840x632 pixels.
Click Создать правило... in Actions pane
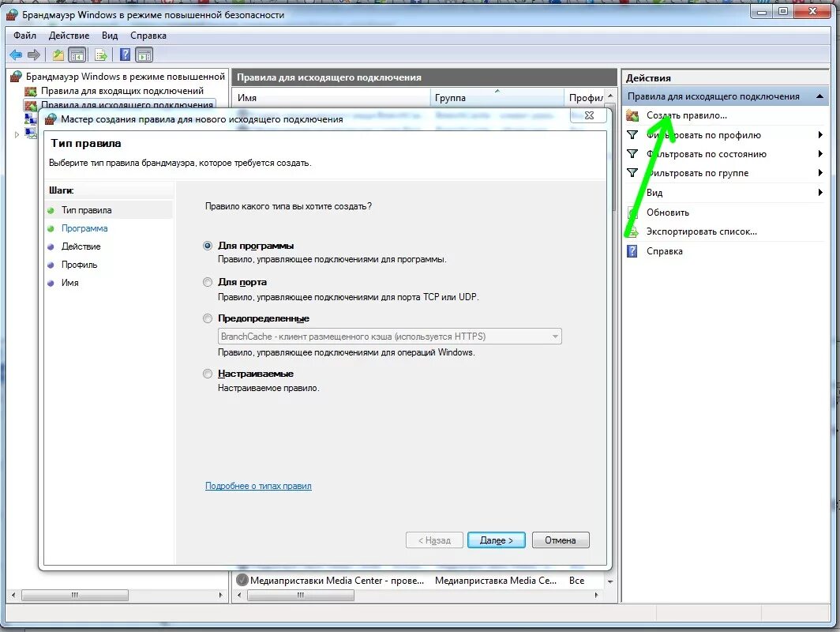[686, 115]
